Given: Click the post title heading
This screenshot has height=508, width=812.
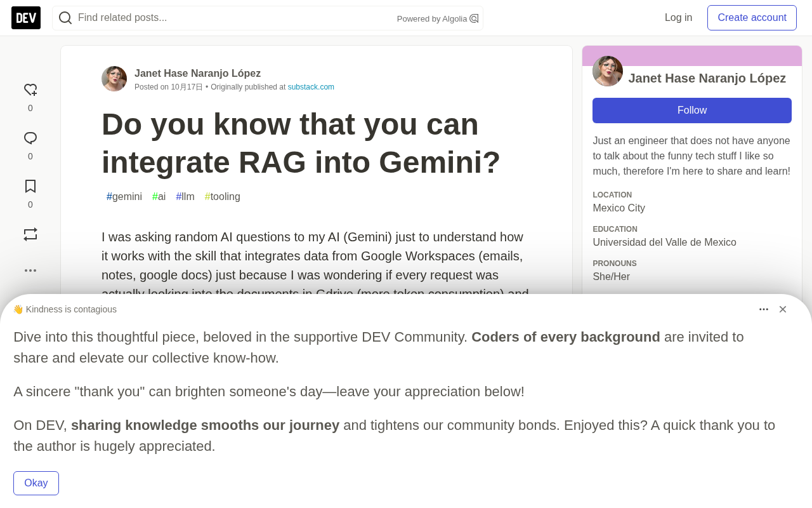Looking at the screenshot, I should pos(301,143).
